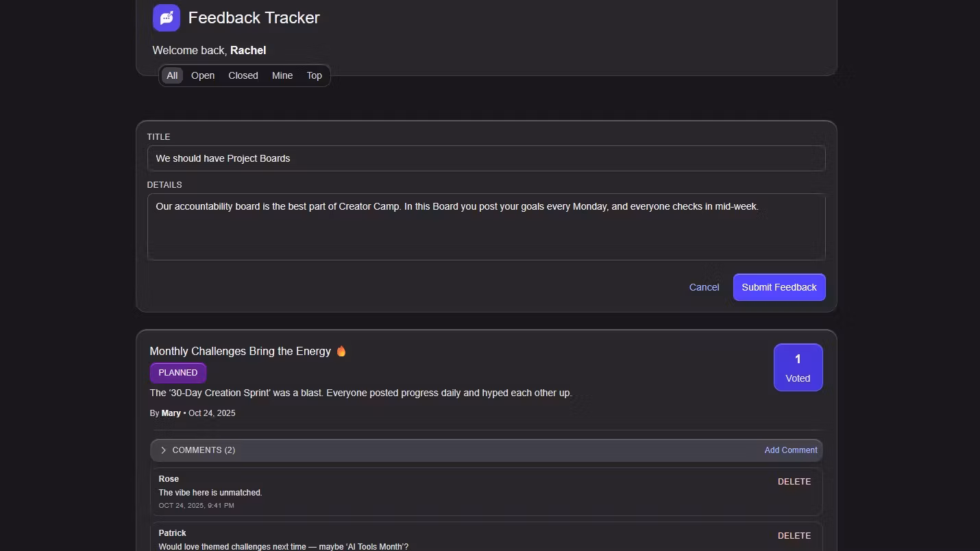Click the author name Mary
Viewport: 980px width, 551px height.
(x=171, y=413)
